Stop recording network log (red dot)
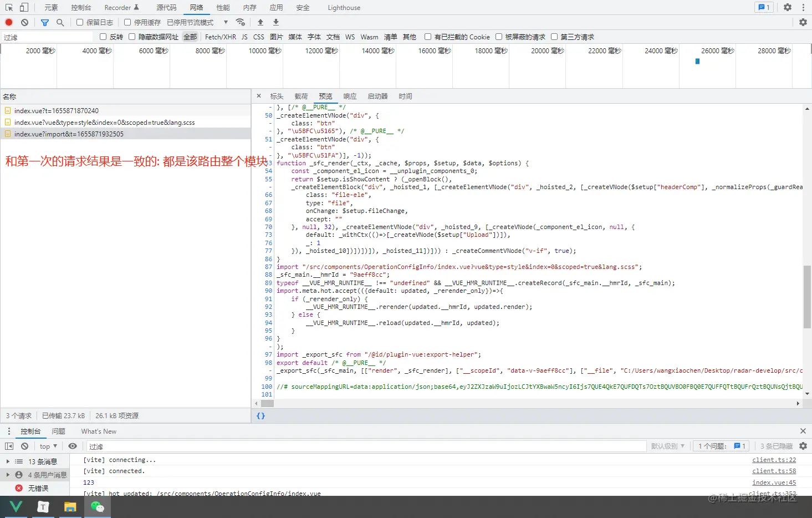This screenshot has width=812, height=518. (x=9, y=22)
